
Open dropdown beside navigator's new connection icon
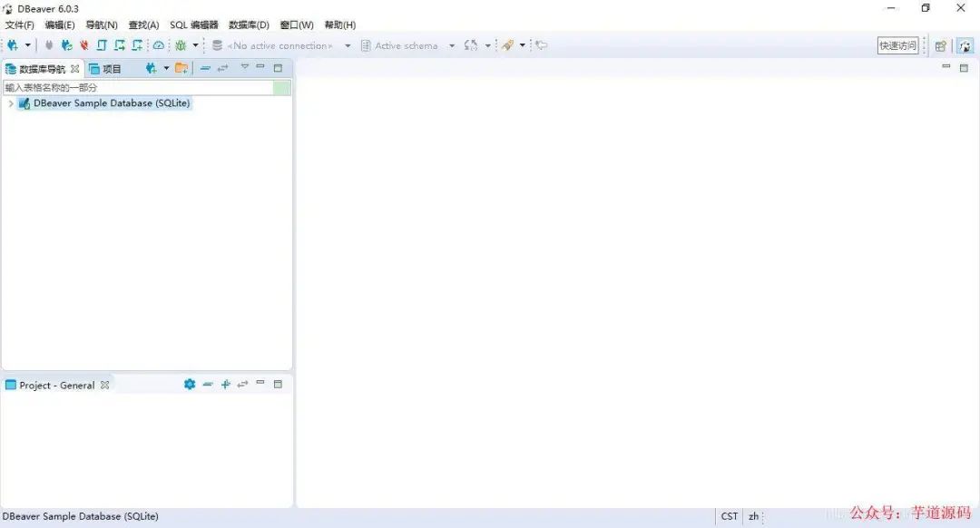[166, 68]
